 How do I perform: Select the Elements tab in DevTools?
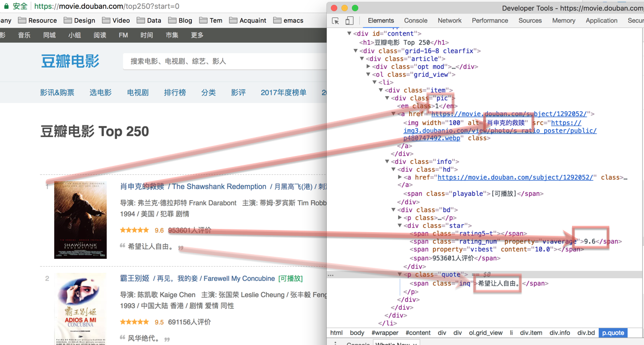click(x=381, y=21)
